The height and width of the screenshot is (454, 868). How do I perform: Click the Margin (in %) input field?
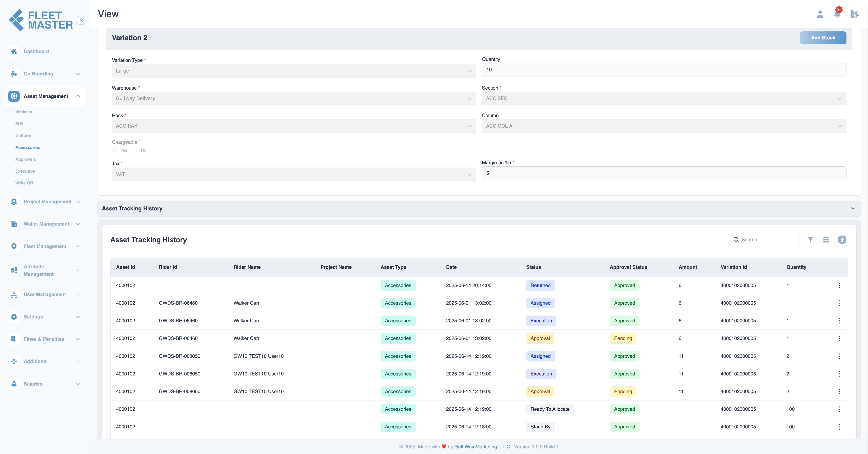pyautogui.click(x=664, y=173)
